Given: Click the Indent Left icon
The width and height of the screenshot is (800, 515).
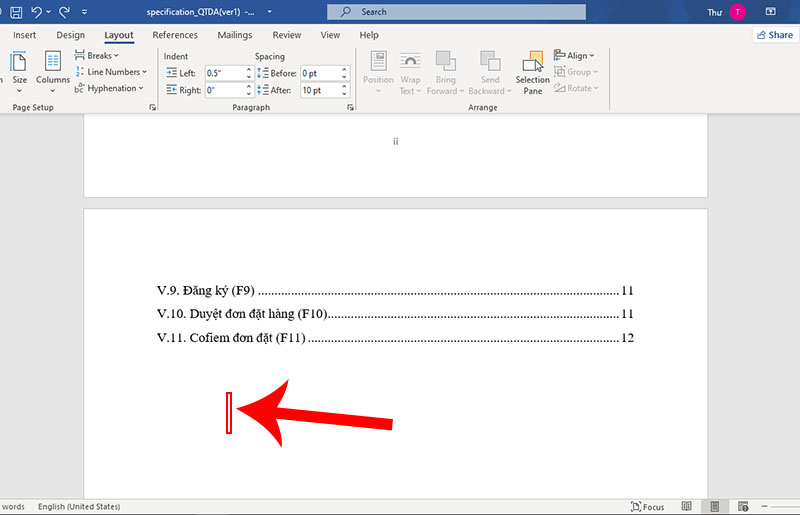Looking at the screenshot, I should [171, 73].
